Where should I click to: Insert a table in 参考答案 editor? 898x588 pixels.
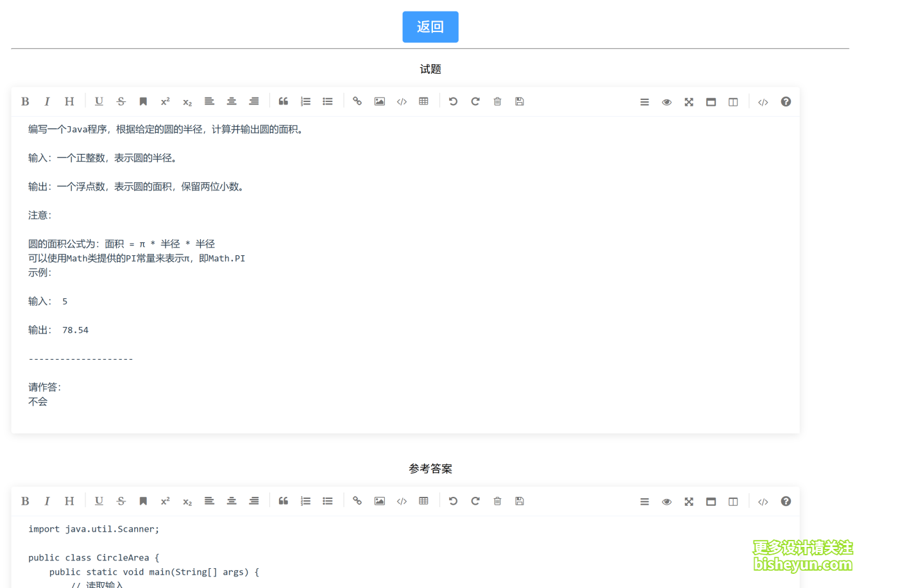click(423, 501)
